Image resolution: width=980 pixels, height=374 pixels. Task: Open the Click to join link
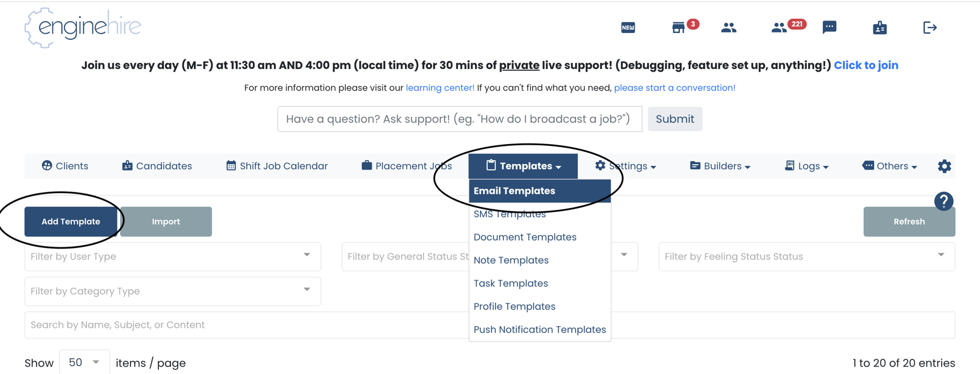tap(866, 65)
